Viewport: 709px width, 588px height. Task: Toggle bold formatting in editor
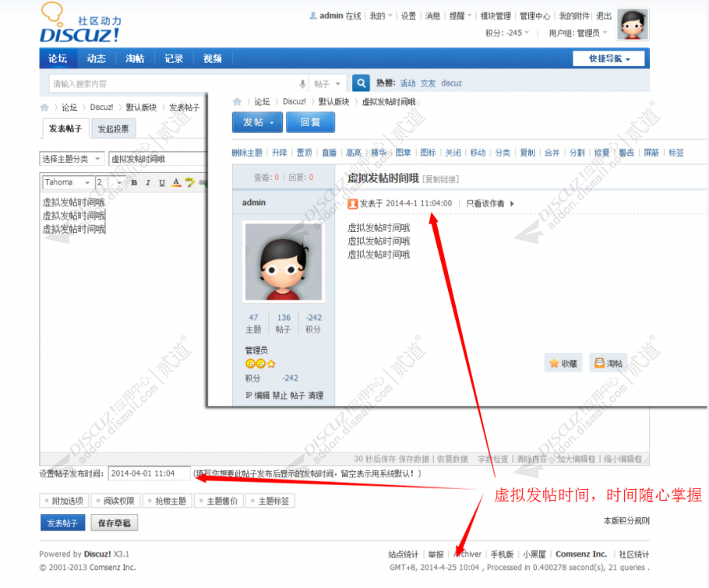click(134, 182)
